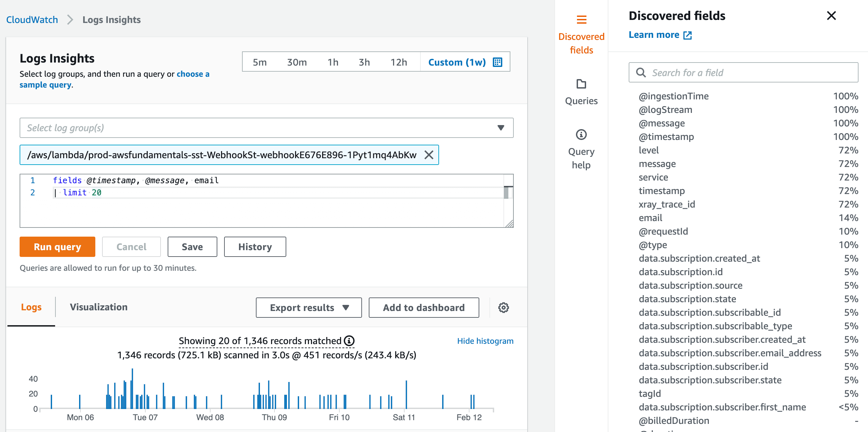Choose the Custom (1w) time range
Viewport: 868px width, 432px height.
(457, 62)
